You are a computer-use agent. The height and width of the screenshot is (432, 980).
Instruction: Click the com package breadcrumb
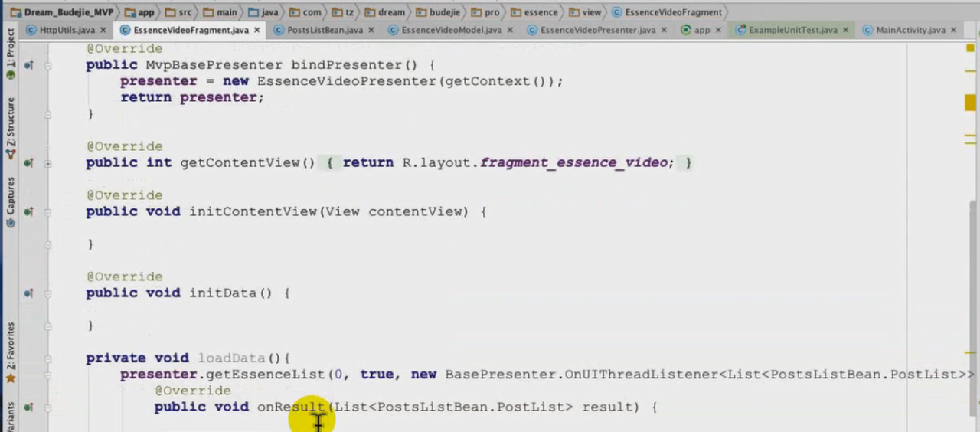click(x=305, y=12)
